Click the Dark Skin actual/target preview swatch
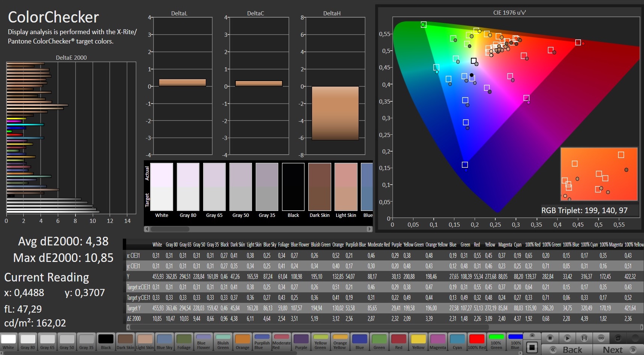Image resolution: width=644 pixels, height=355 pixels. tap(320, 187)
